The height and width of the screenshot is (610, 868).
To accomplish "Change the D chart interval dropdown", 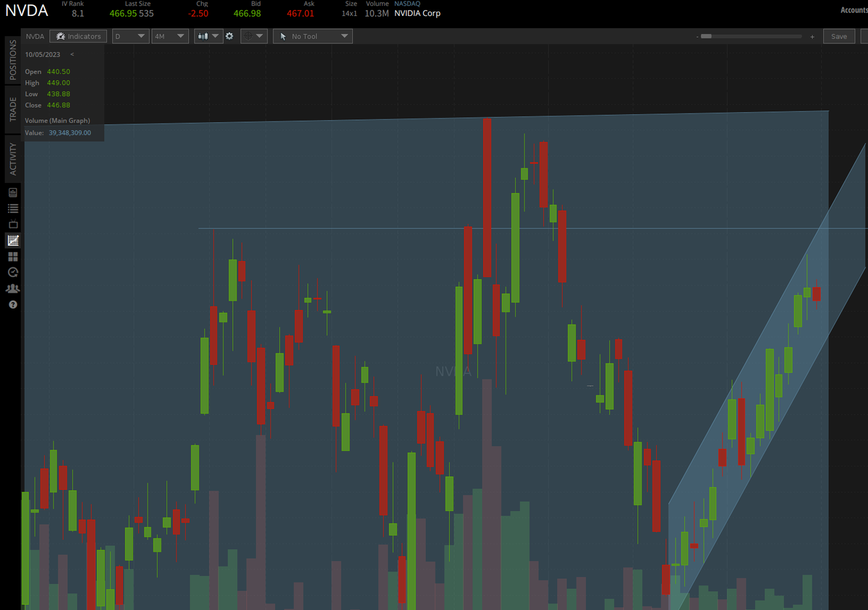I will coord(130,36).
